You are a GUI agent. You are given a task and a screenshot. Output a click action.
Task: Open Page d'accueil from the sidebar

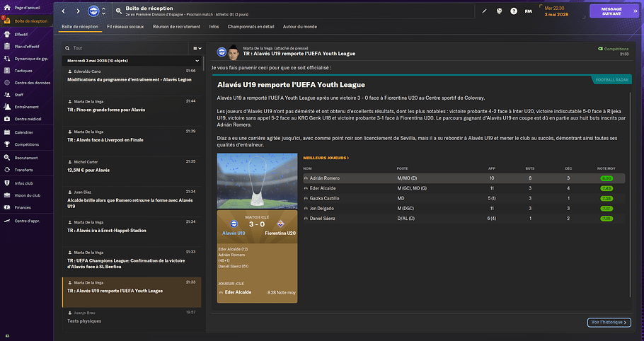(26, 8)
